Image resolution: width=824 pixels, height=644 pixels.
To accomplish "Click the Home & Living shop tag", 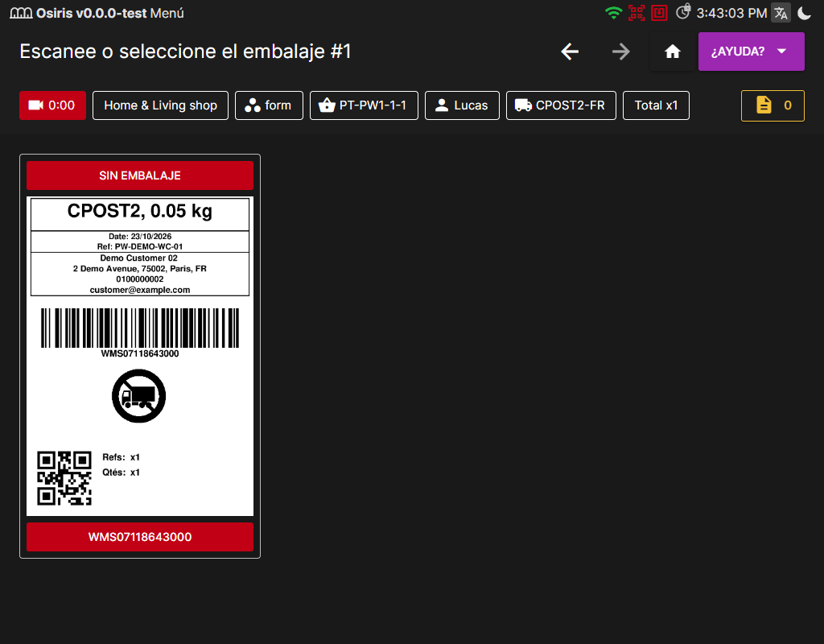I will point(160,105).
